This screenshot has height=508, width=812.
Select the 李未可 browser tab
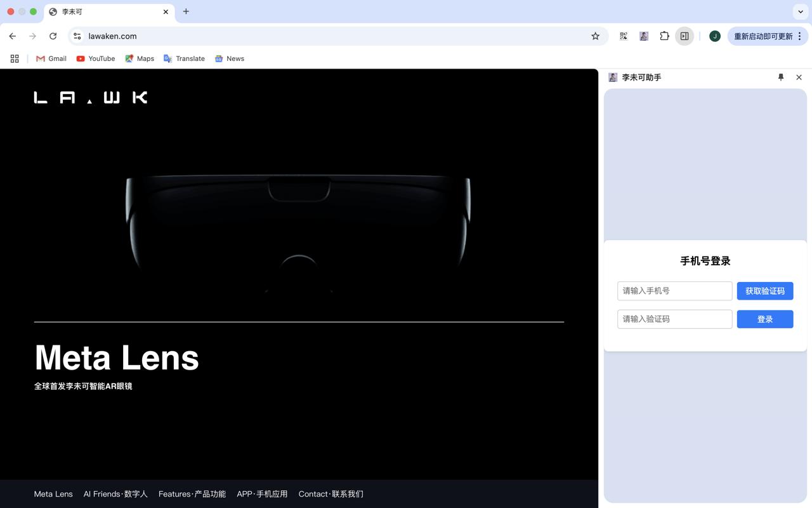pos(109,12)
